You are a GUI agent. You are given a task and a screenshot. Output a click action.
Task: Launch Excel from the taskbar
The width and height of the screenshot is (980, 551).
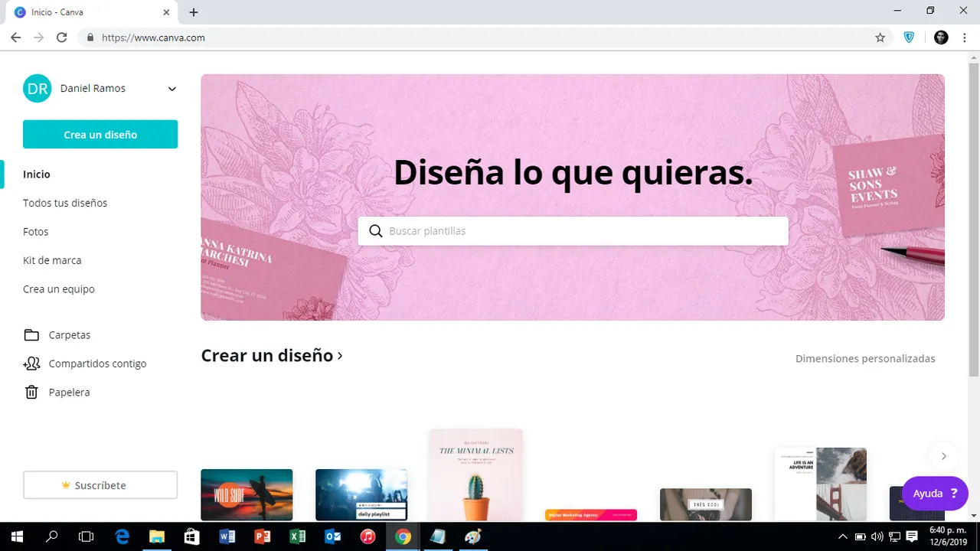point(298,536)
